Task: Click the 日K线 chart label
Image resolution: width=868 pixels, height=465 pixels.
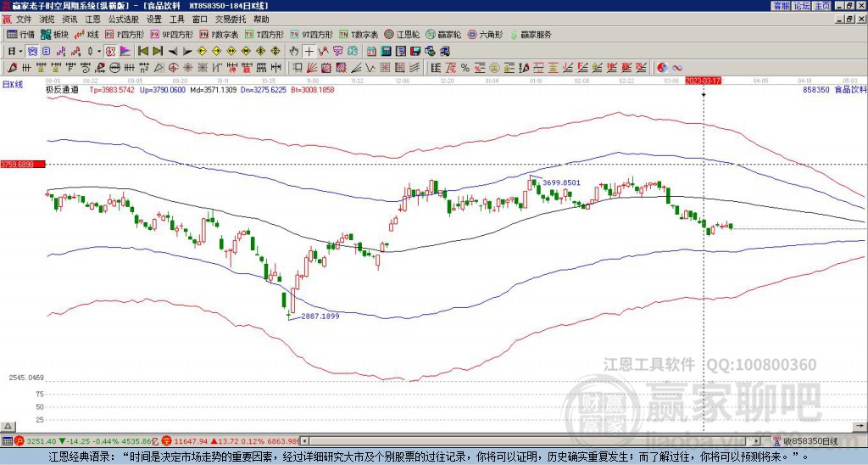Action: pyautogui.click(x=13, y=85)
